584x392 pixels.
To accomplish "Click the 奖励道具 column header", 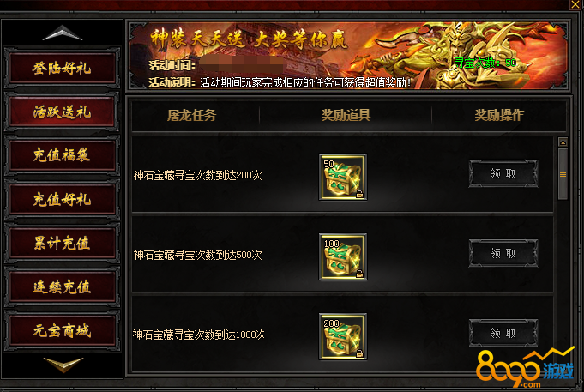I will click(x=346, y=115).
